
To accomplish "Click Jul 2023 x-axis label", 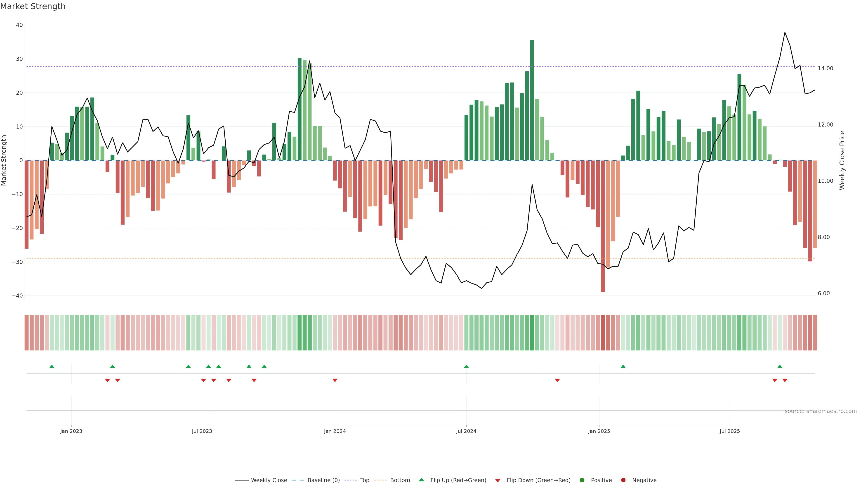I will (x=202, y=431).
